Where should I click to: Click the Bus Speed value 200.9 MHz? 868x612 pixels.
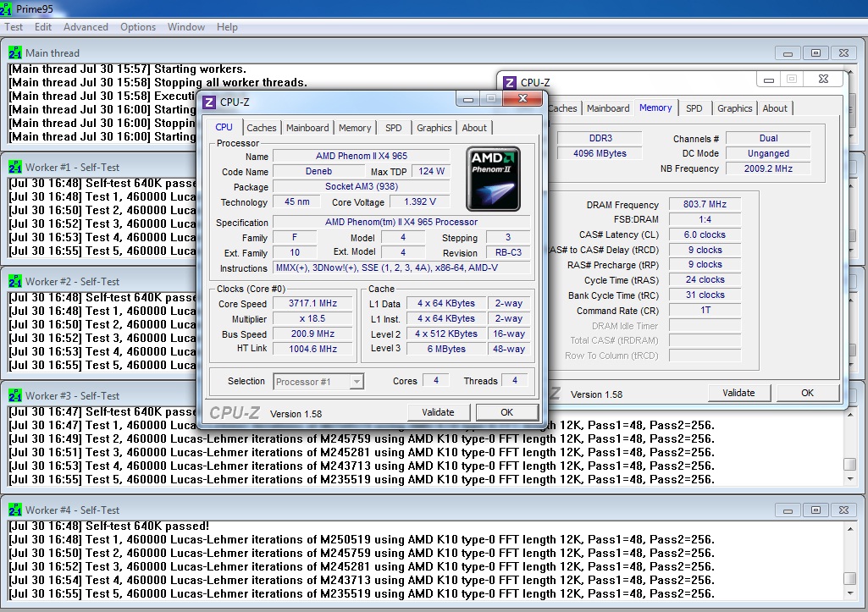(312, 334)
